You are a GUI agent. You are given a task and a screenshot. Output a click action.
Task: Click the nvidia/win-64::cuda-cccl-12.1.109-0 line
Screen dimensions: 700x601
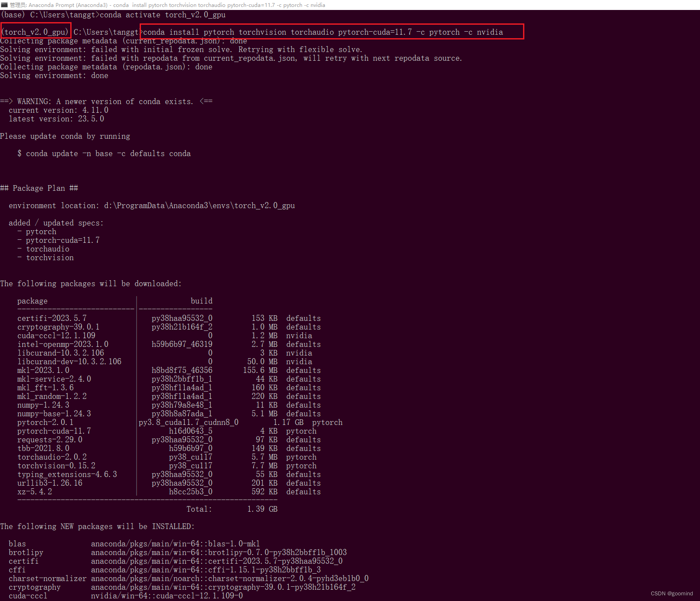coord(167,596)
